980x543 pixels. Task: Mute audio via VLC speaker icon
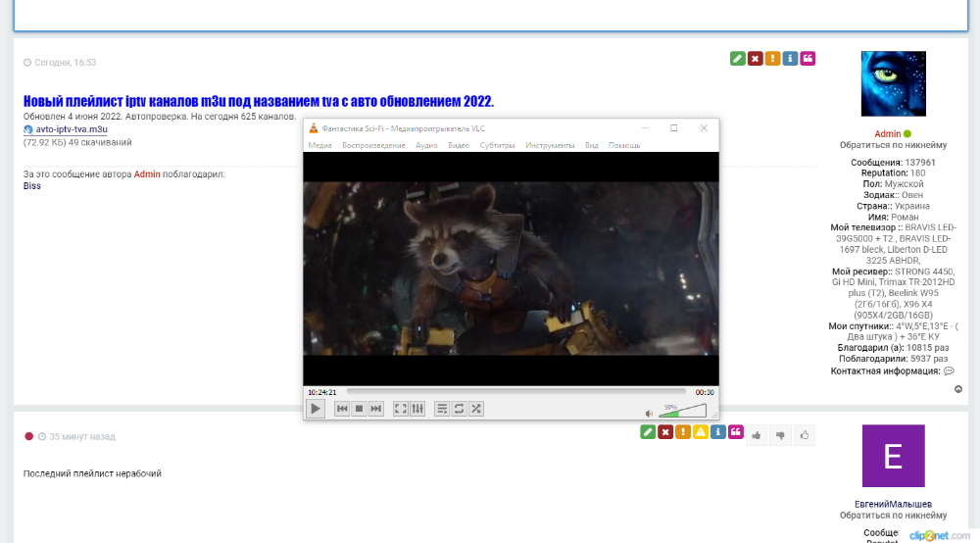click(649, 413)
